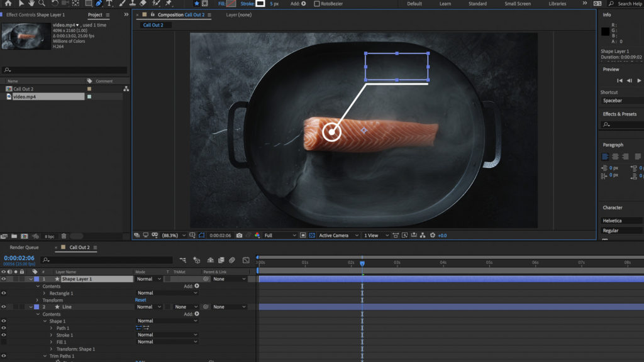Select the Pen tool in the toolbar

[x=99, y=3]
